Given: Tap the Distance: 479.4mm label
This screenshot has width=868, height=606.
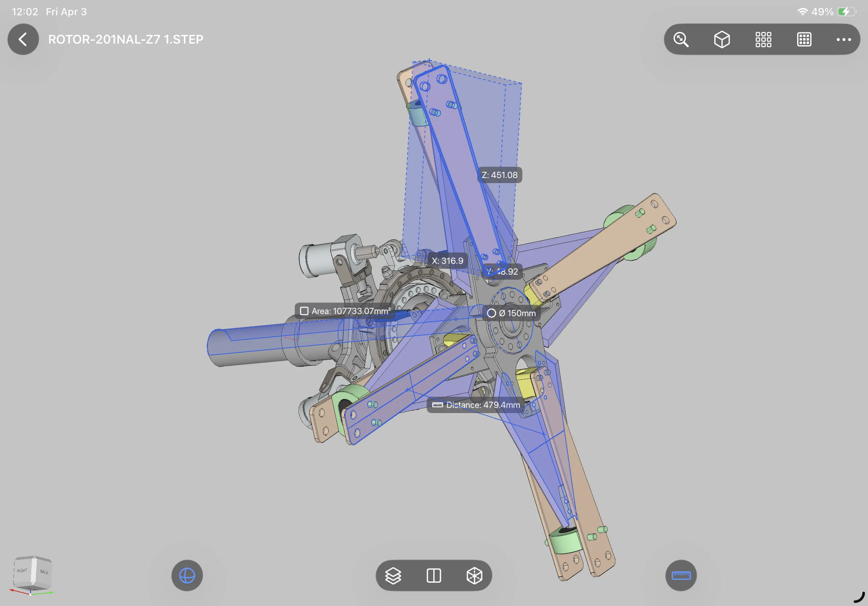Looking at the screenshot, I should tap(476, 405).
